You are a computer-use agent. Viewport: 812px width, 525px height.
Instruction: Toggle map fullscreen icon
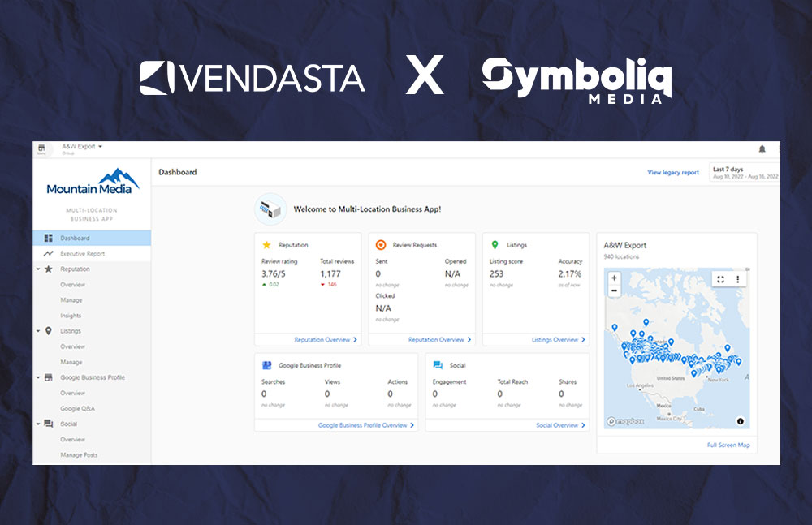(x=720, y=279)
